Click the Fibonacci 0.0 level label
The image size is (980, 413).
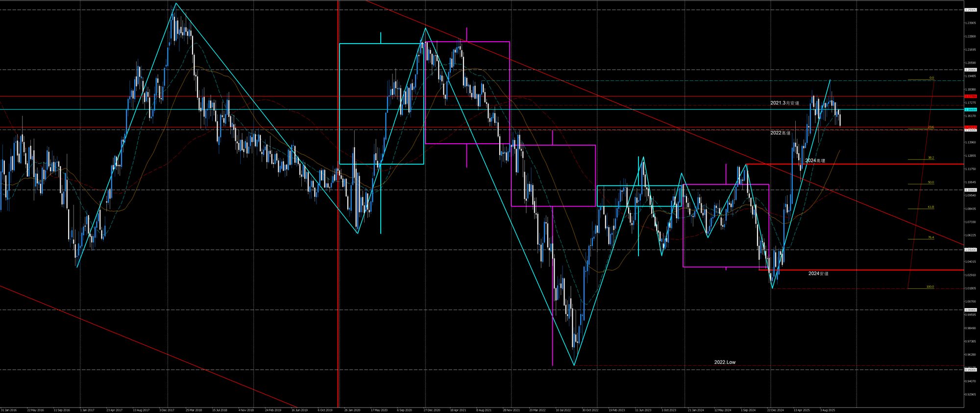pos(931,78)
